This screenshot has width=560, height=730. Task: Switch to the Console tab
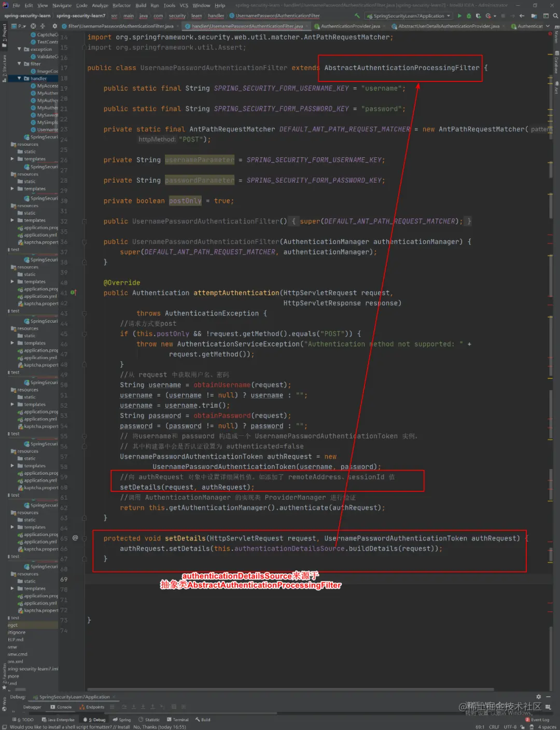[x=61, y=707]
